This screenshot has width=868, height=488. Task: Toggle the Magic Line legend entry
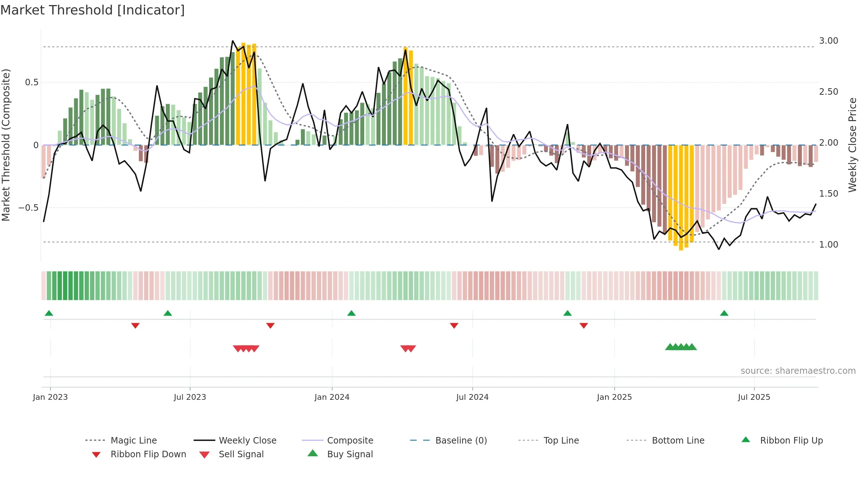point(121,440)
